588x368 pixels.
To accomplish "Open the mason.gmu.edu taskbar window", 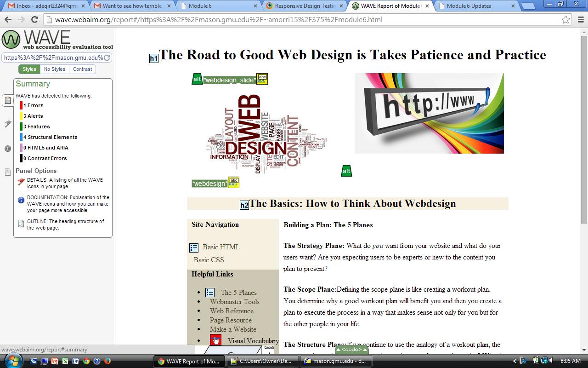I will 336,361.
